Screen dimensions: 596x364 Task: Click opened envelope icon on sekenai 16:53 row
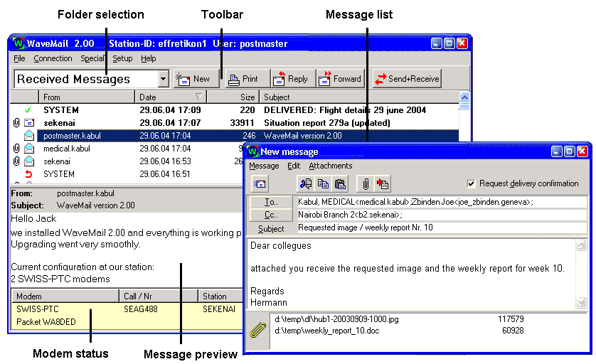pos(29,161)
